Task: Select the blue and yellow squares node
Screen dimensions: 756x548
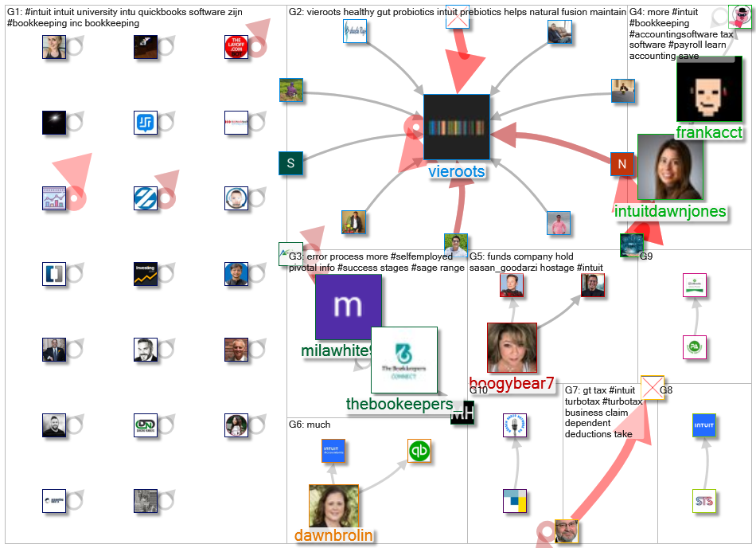Action: [514, 501]
